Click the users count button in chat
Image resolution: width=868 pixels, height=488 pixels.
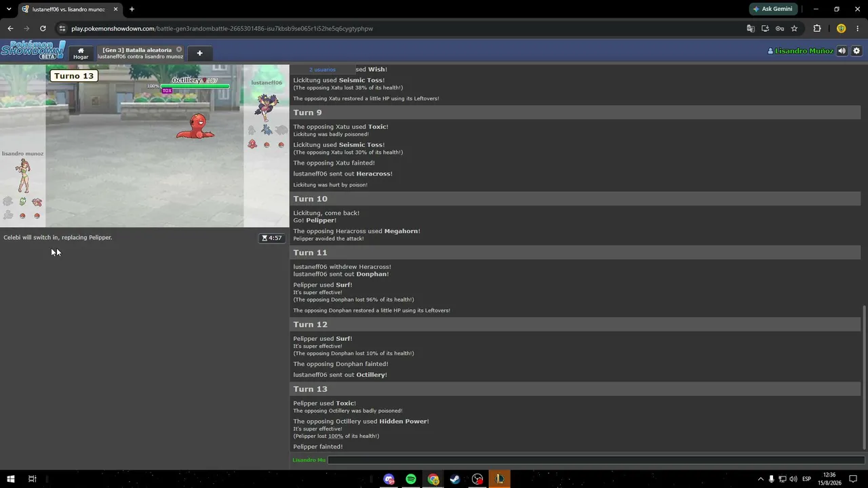[322, 69]
